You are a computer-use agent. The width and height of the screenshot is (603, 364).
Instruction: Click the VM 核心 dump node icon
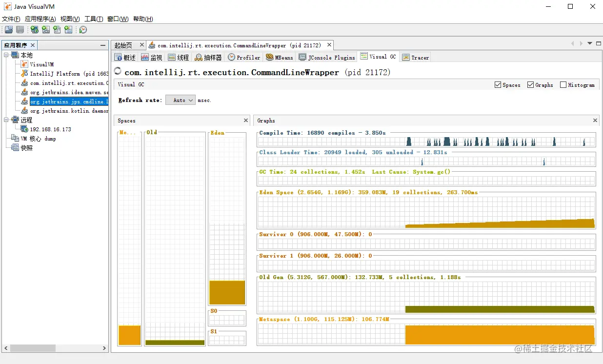point(15,139)
